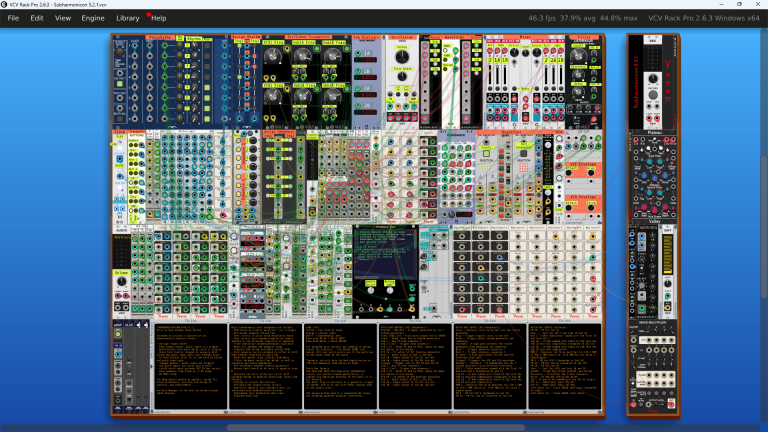Toggle the Assign Rhythm Seq2 button on row 2
The height and width of the screenshot is (432, 768).
[254, 56]
